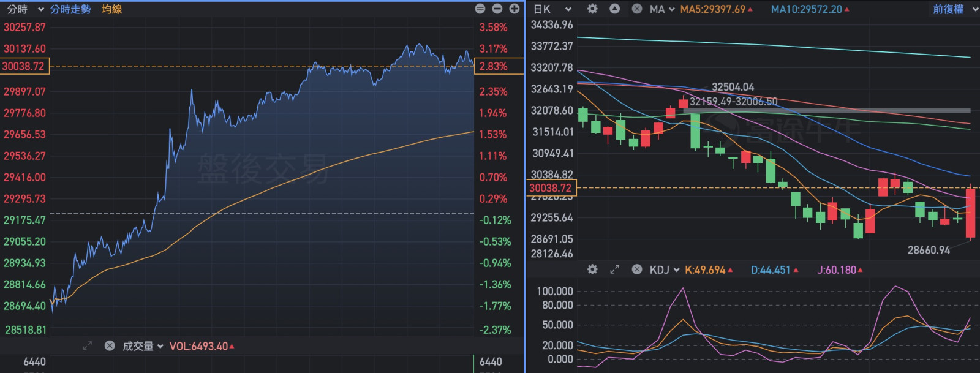980x373 pixels.
Task: Click the up-triangle collapse icon beside the MA gear
Action: (x=614, y=9)
